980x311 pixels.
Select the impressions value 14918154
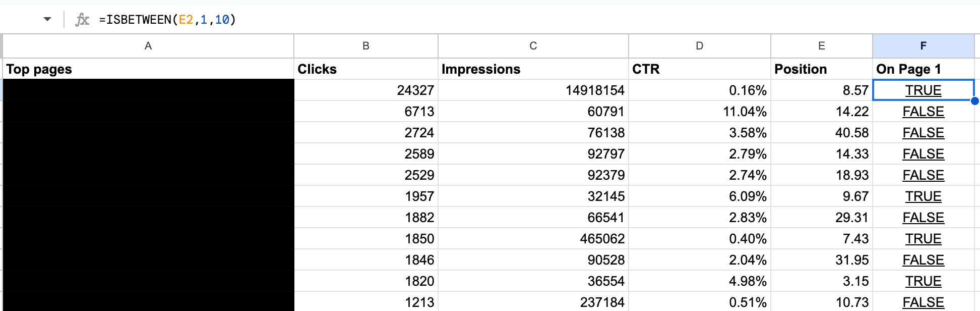click(532, 90)
